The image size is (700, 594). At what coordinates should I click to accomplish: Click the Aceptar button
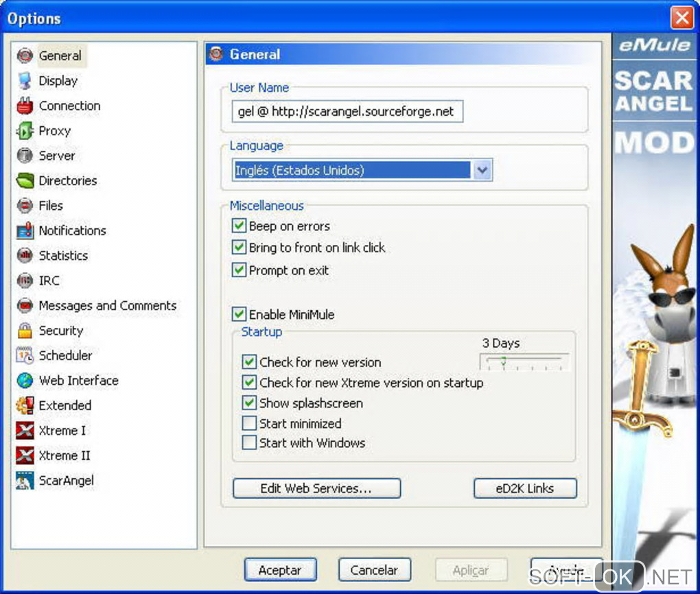point(281,570)
